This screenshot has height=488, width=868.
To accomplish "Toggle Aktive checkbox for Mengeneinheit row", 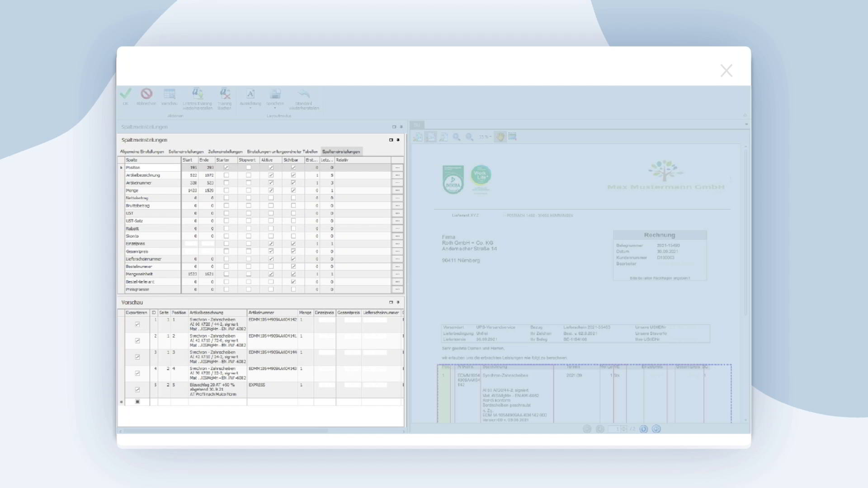I will (271, 274).
